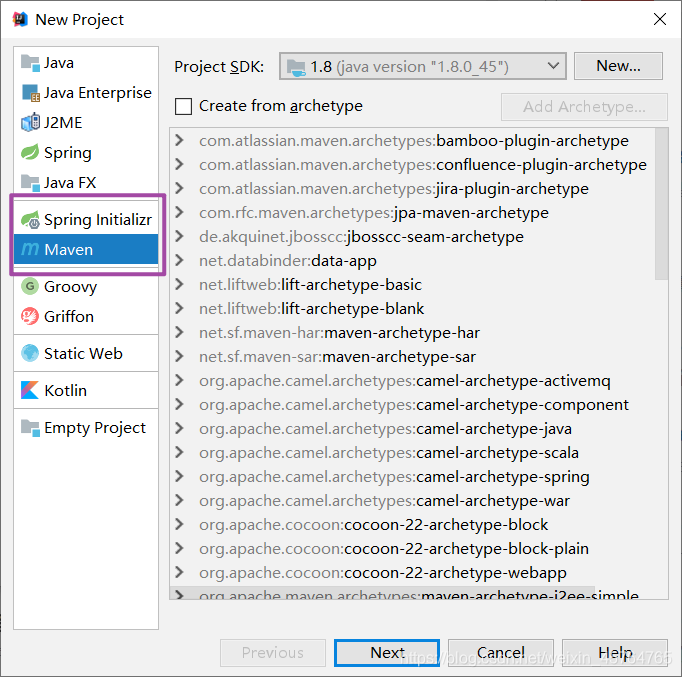Expand camel-archetype-activemq node
The width and height of the screenshot is (682, 677).
tap(179, 380)
